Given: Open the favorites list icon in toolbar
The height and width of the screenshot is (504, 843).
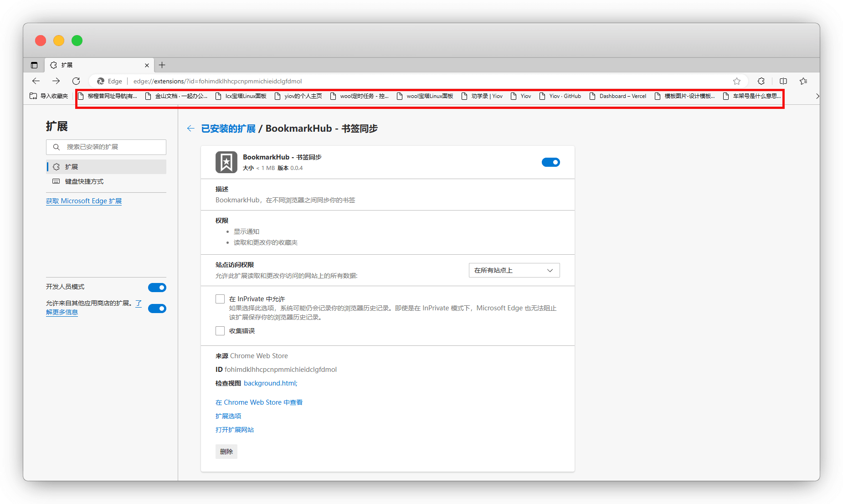Looking at the screenshot, I should (x=803, y=81).
